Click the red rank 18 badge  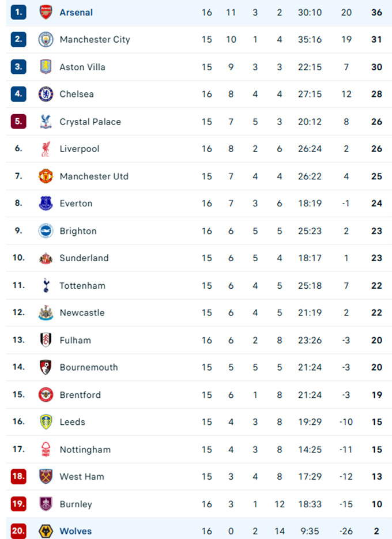pyautogui.click(x=18, y=477)
